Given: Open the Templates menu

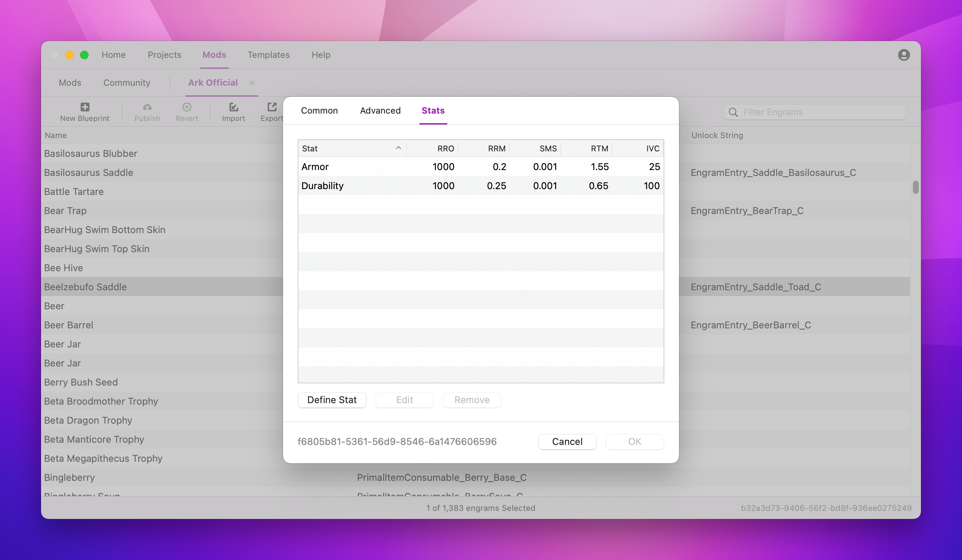Looking at the screenshot, I should (x=268, y=55).
